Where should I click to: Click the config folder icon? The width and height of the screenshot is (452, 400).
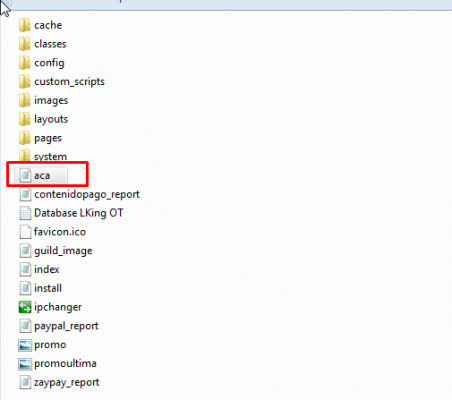coord(25,63)
